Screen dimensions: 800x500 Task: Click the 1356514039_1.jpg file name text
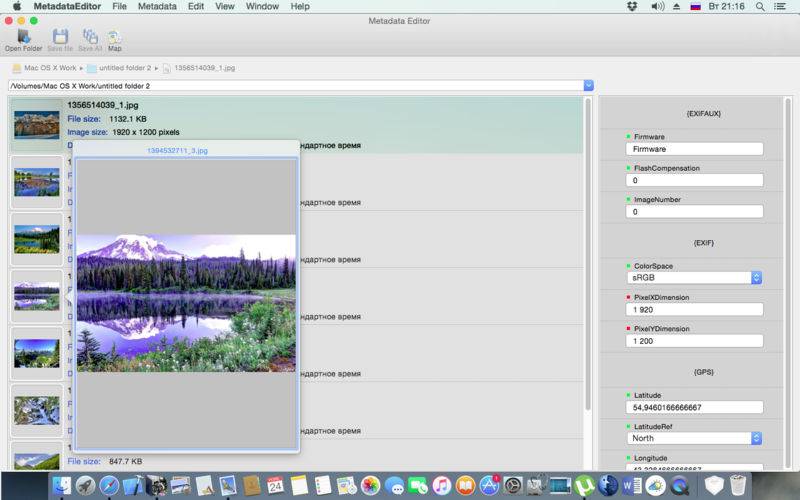(103, 105)
